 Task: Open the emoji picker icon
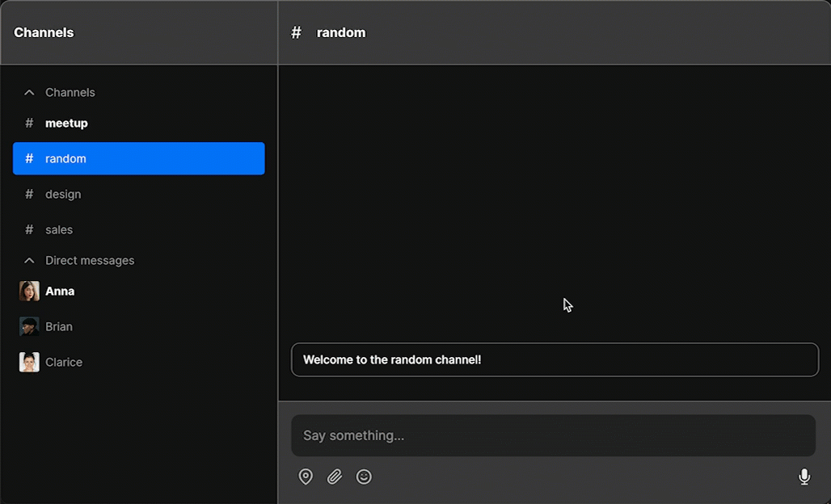(364, 477)
